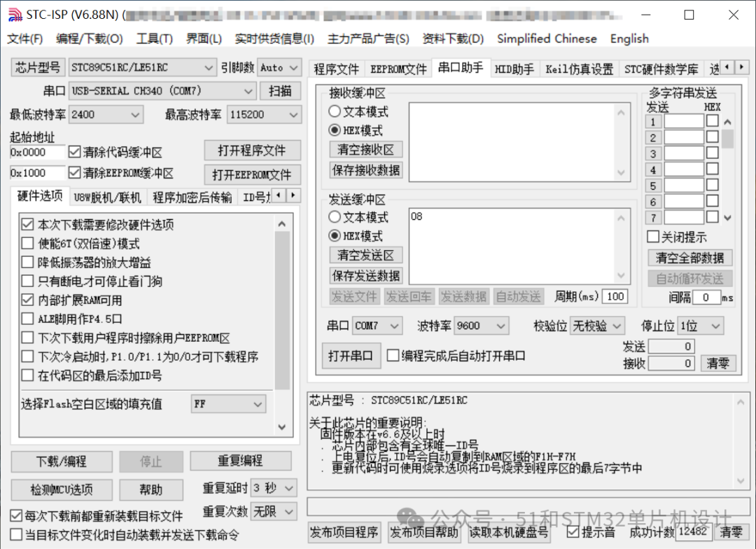This screenshot has width=756, height=549.
Task: Toggle 清除EEPROM缓冲区 checkbox
Action: tap(74, 173)
